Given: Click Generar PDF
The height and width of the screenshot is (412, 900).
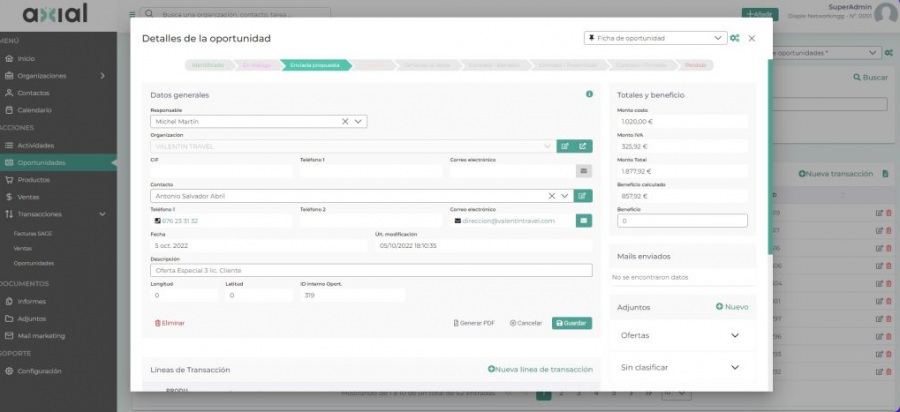Looking at the screenshot, I should 474,323.
